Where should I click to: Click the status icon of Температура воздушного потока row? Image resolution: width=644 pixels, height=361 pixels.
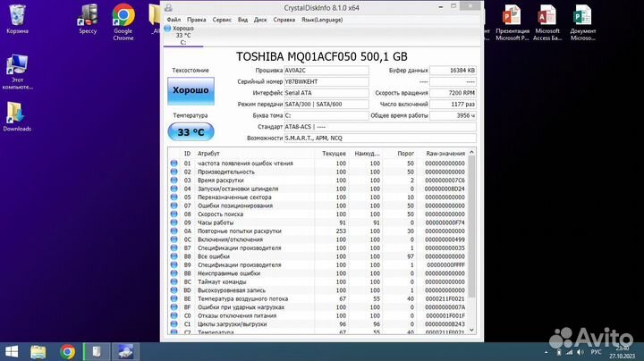point(174,298)
